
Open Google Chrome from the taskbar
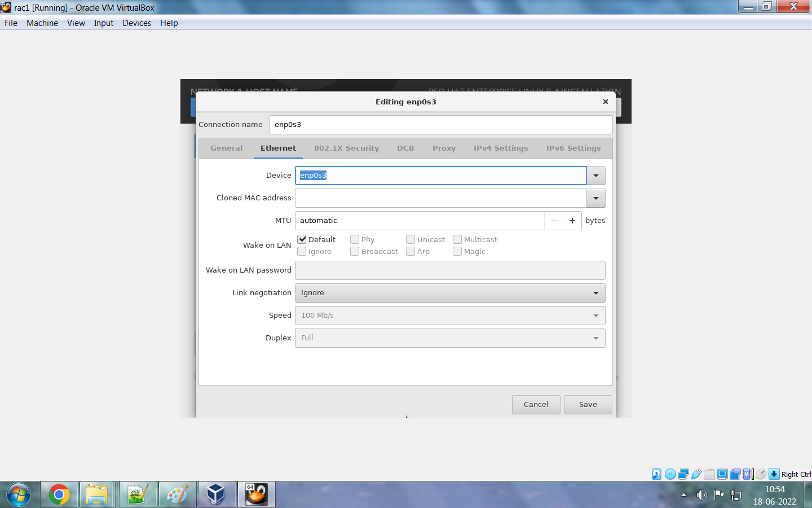[x=59, y=495]
